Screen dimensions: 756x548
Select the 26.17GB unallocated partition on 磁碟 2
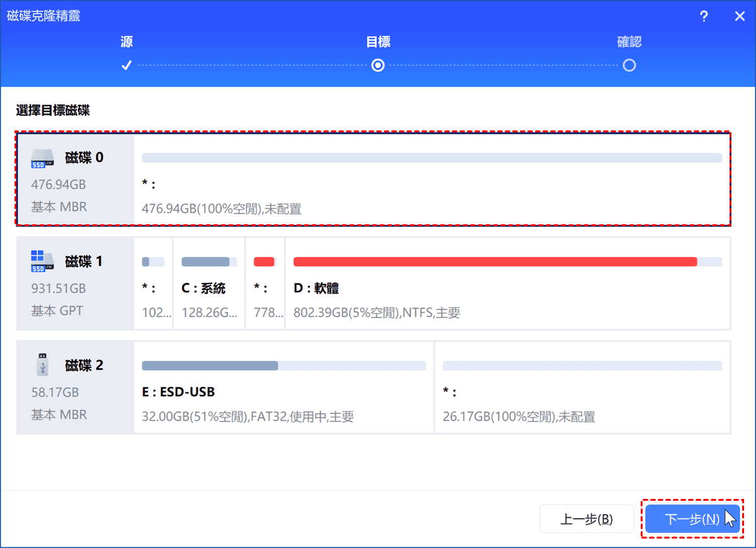[582, 392]
